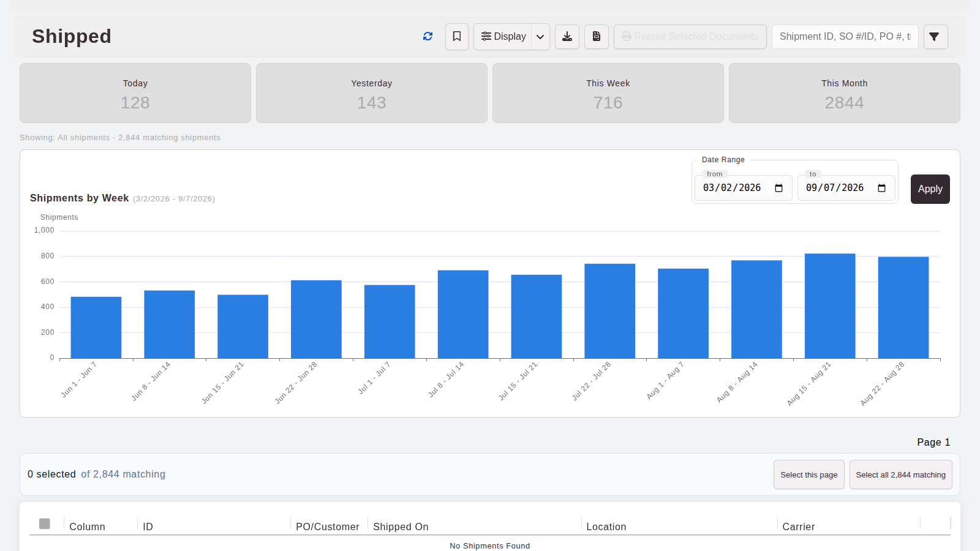Viewport: 980px width, 551px height.
Task: Select the This Month shipments card
Action: pos(845,93)
